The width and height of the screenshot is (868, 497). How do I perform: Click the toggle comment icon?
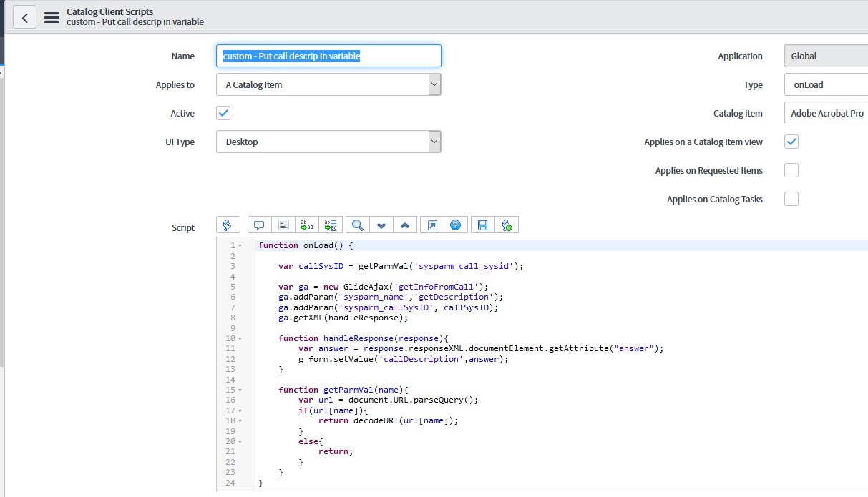tap(259, 225)
